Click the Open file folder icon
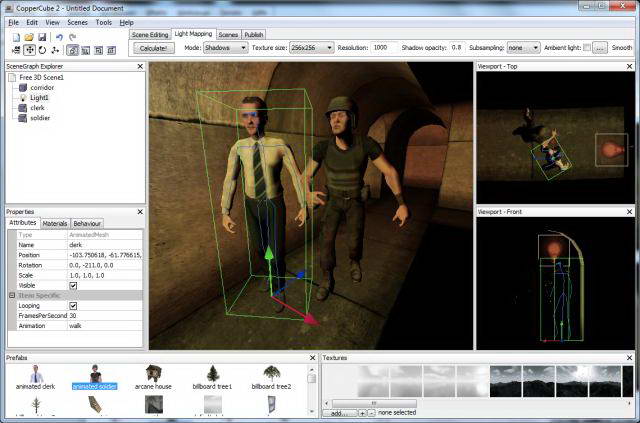Image resolution: width=640 pixels, height=423 pixels. click(29, 36)
